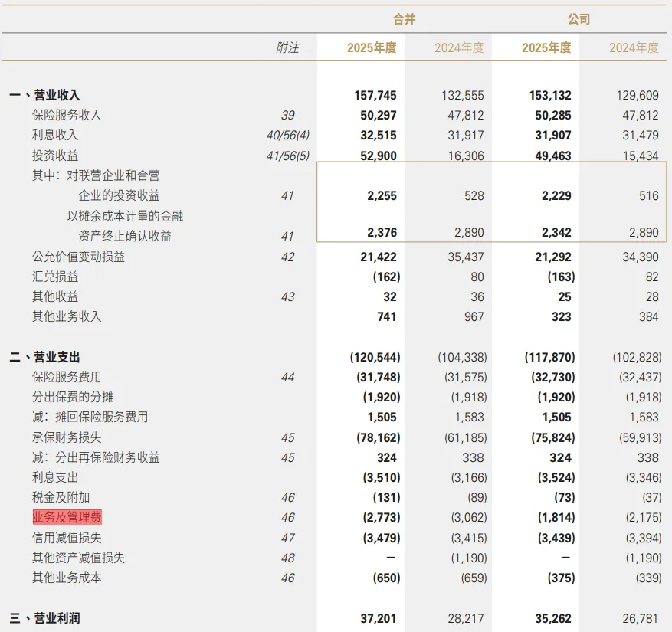Select the 保险服务费用 row label
This screenshot has height=632, width=672.
click(x=67, y=377)
